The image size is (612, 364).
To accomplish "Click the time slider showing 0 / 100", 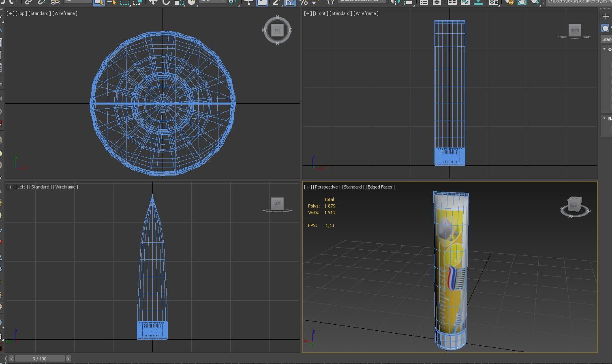I will [40, 358].
